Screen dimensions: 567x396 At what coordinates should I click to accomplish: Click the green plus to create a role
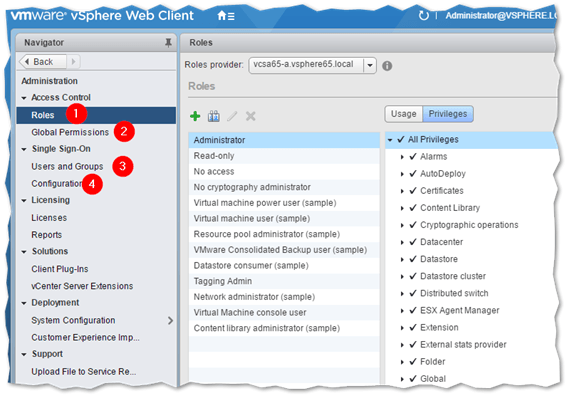(195, 116)
